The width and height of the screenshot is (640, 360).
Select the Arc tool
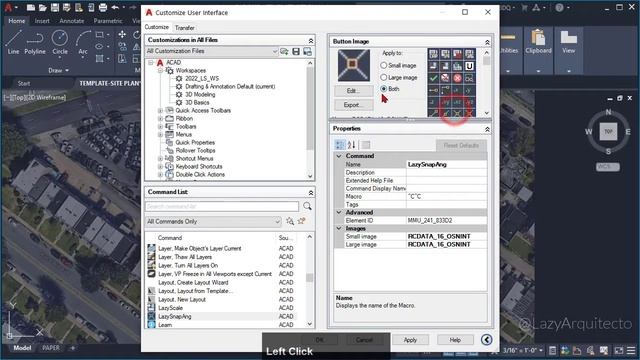[x=83, y=42]
